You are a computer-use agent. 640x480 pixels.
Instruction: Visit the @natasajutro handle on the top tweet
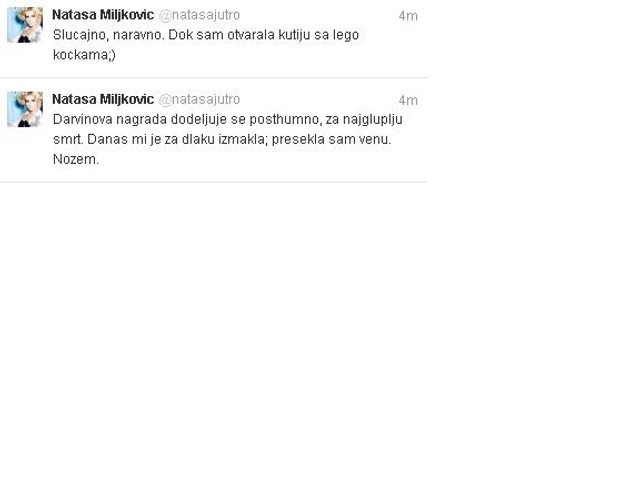199,15
